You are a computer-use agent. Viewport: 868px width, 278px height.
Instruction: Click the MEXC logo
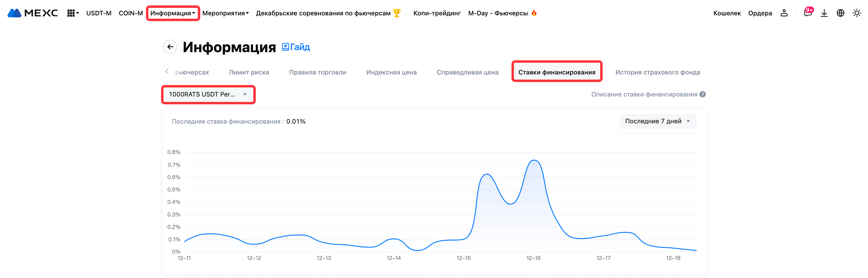32,13
